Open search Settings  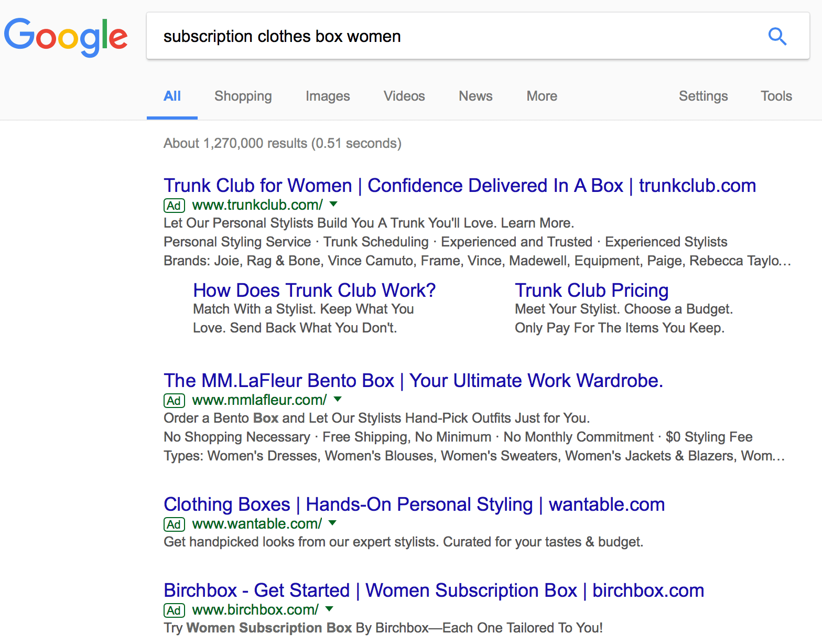704,96
